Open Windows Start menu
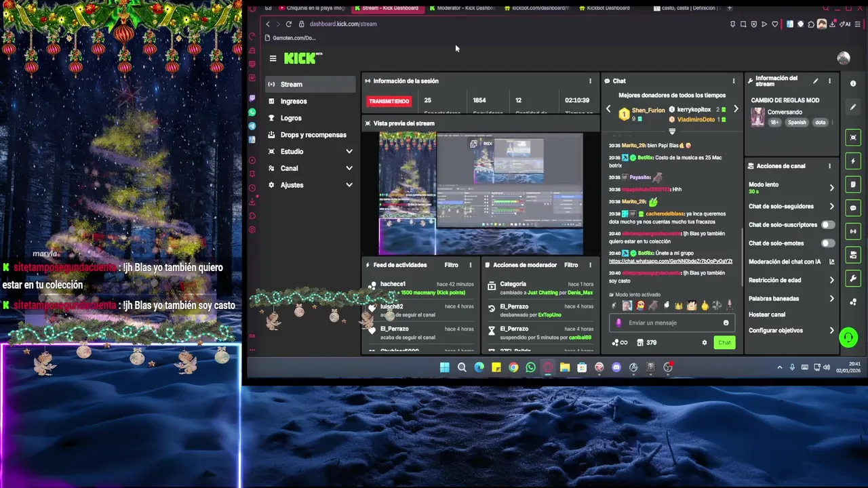The height and width of the screenshot is (488, 868). click(x=444, y=367)
